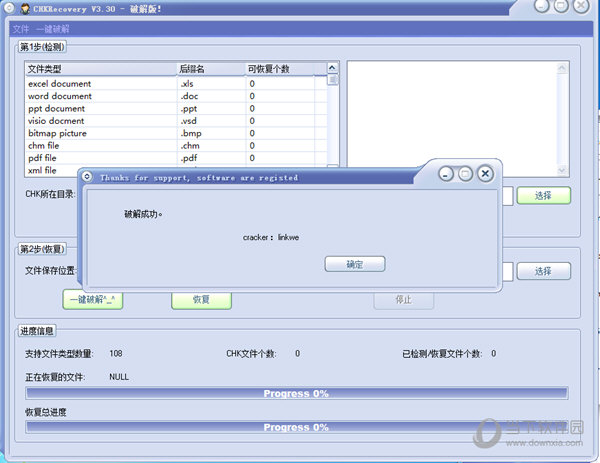The width and height of the screenshot is (600, 463).
Task: Click the 后缀名 column header
Action: click(211, 69)
